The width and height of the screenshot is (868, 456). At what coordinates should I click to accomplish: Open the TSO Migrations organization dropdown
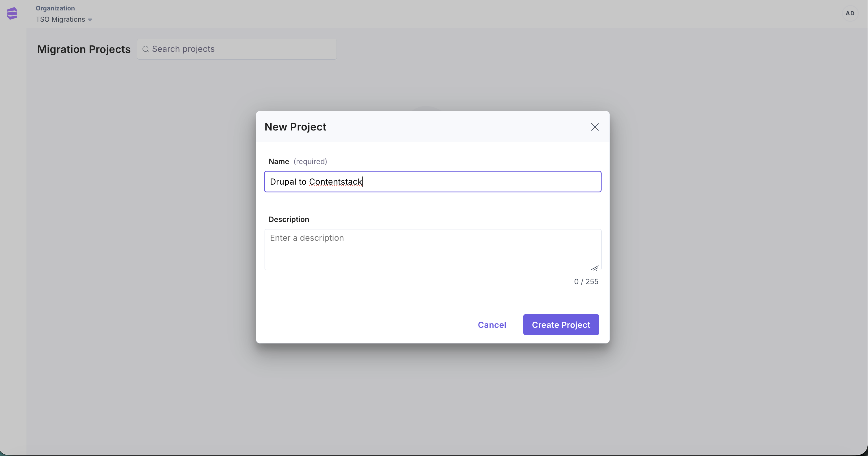(x=64, y=20)
